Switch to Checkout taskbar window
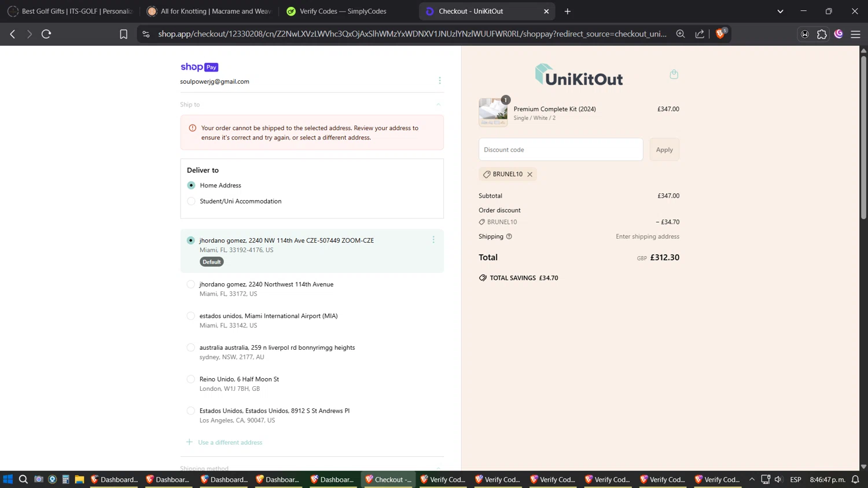868x488 pixels. [x=389, y=479]
